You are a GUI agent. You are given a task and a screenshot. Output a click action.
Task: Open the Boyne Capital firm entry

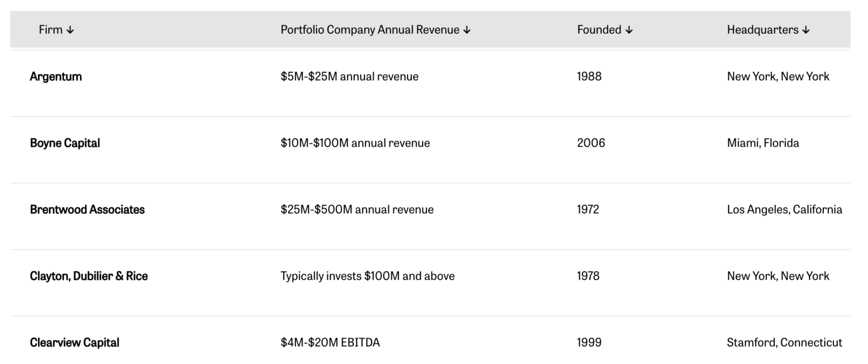[x=64, y=142]
